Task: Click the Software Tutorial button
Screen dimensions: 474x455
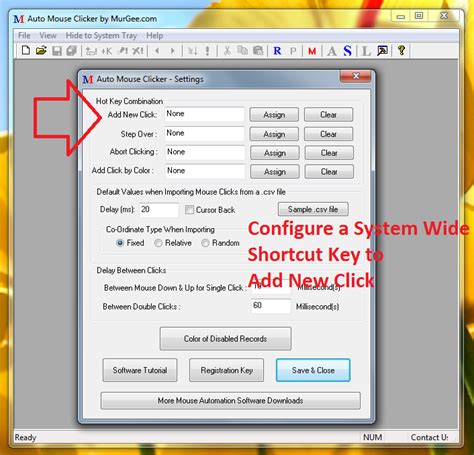Action: [x=140, y=370]
